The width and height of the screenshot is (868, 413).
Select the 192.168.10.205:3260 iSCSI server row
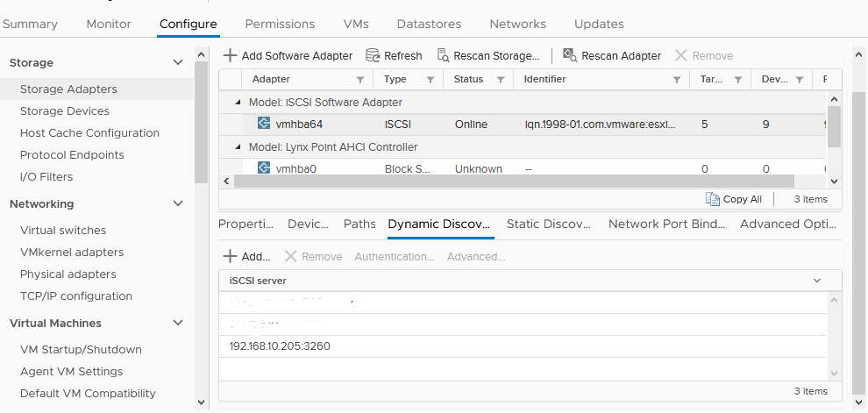[523, 346]
